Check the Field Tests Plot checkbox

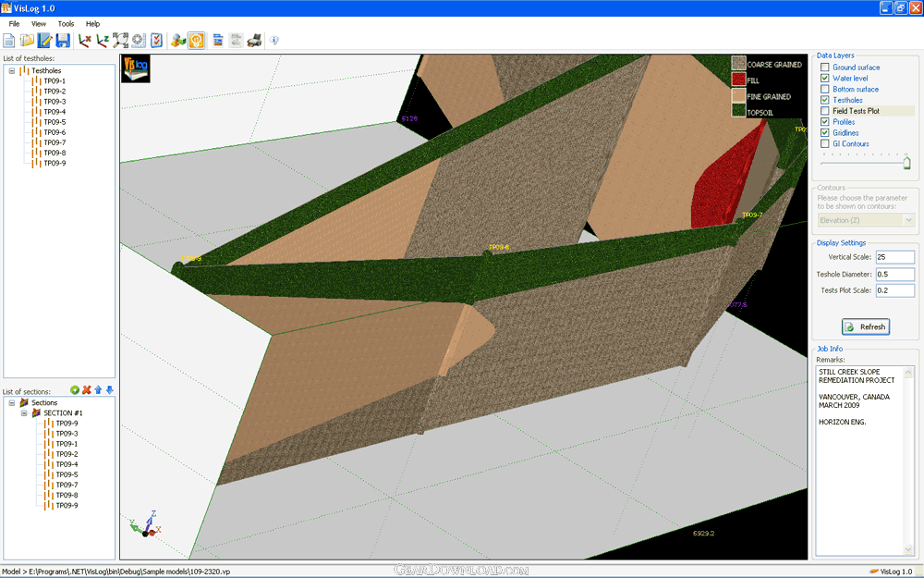coord(825,111)
